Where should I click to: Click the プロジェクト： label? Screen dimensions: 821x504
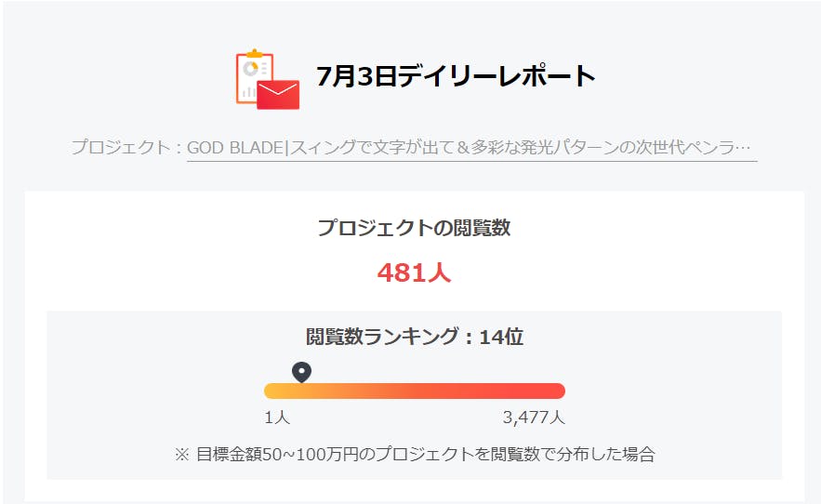(126, 148)
